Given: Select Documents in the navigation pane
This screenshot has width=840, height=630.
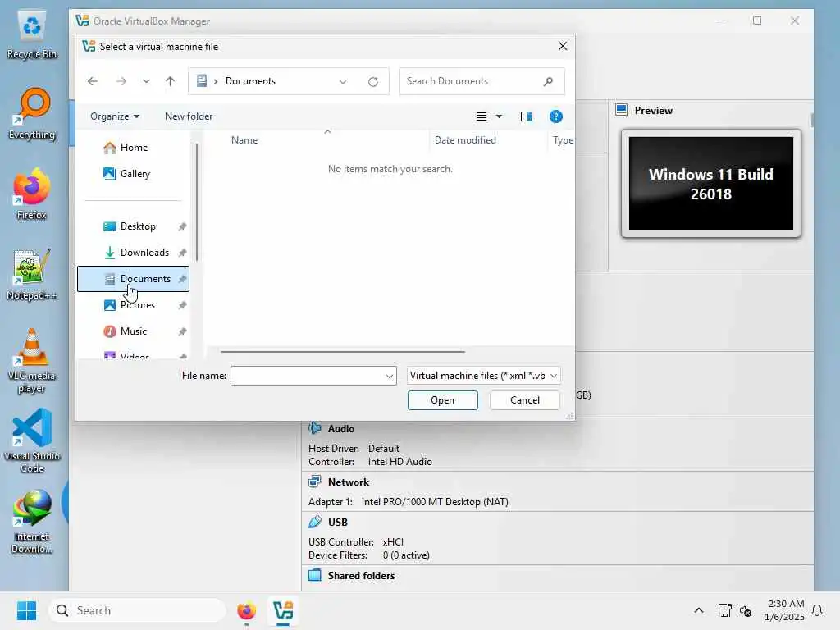Looking at the screenshot, I should (x=134, y=279).
